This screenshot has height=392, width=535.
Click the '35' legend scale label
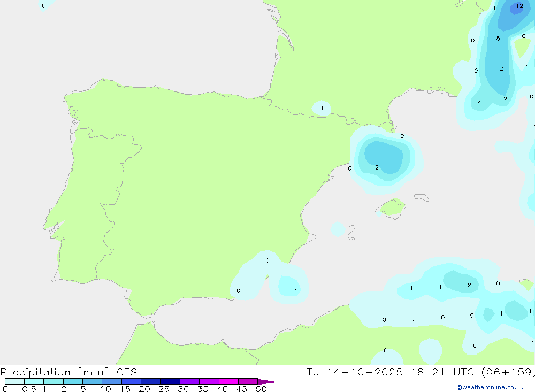pyautogui.click(x=203, y=389)
